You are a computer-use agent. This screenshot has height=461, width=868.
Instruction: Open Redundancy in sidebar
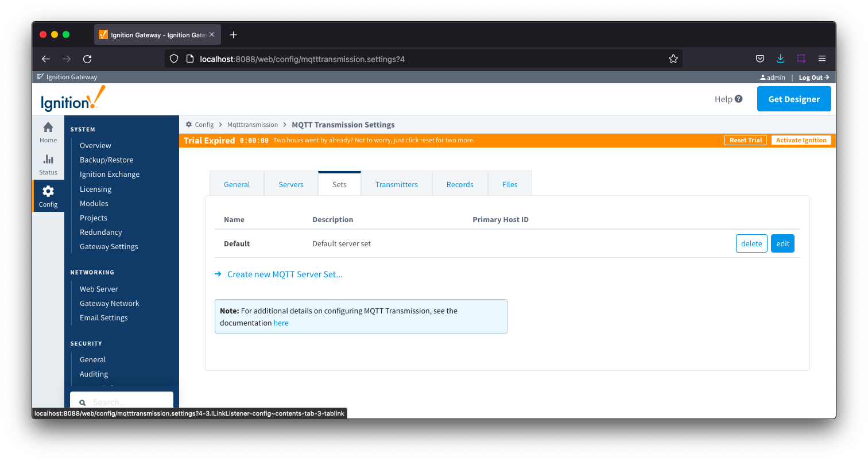101,232
